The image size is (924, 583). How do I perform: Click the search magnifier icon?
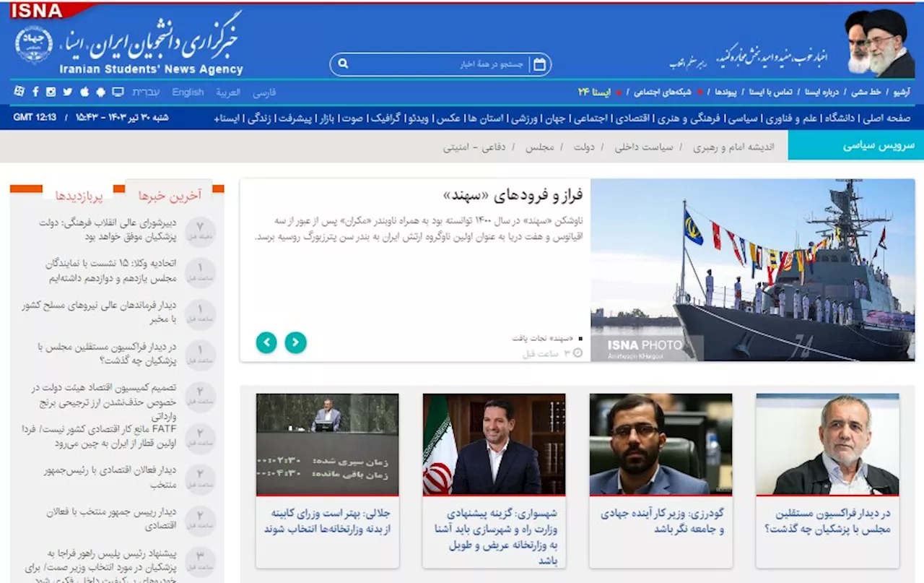coord(344,64)
